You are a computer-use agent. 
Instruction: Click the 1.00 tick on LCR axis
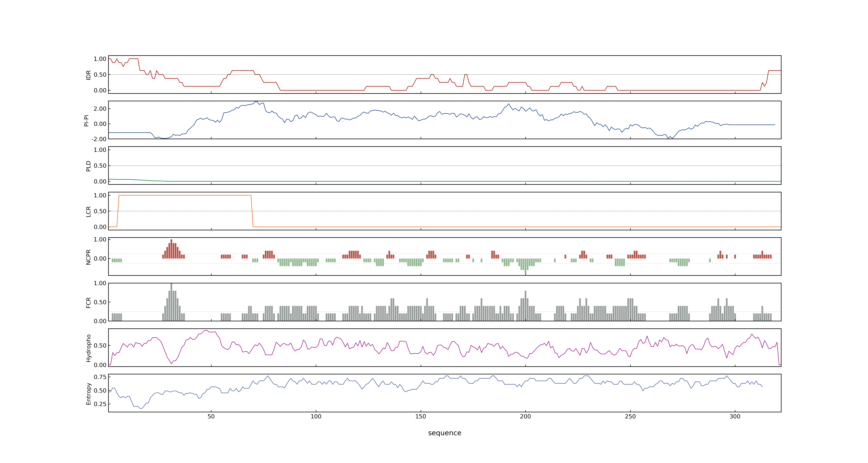tap(100, 195)
